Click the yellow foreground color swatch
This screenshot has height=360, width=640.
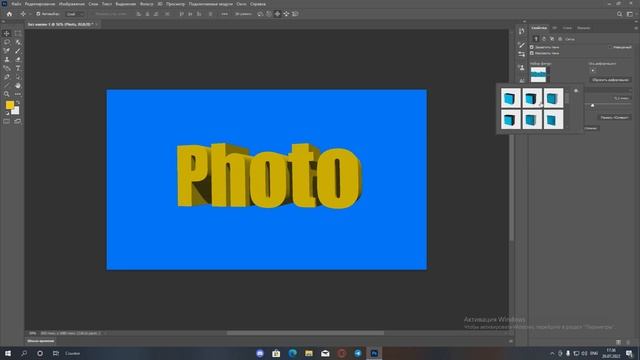coord(9,105)
